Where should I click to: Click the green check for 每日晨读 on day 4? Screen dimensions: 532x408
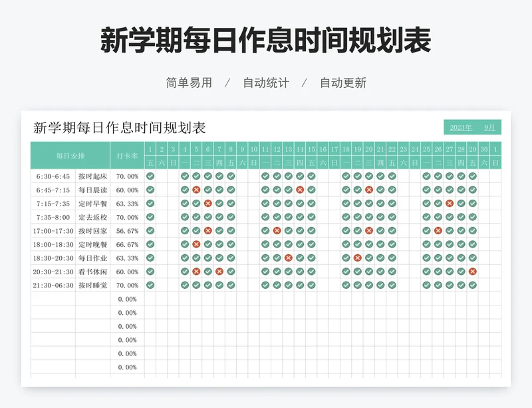tap(185, 190)
